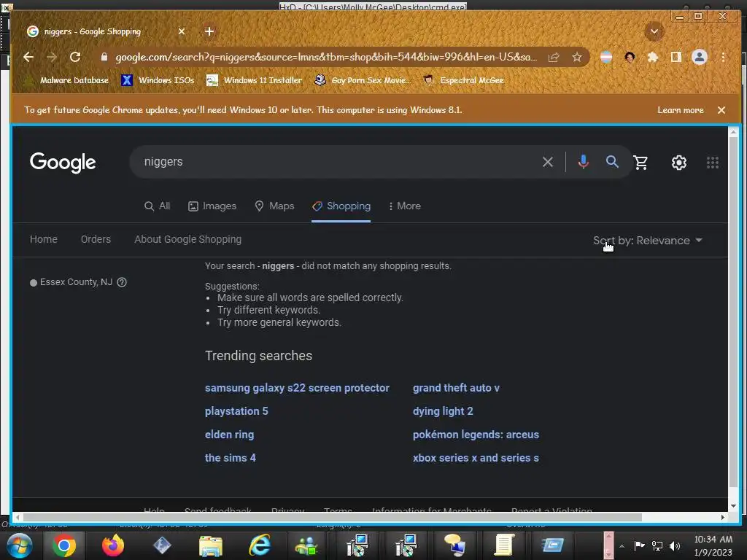Viewport: 747px width, 560px height.
Task: Close the Google Shopping browser tab
Action: click(182, 31)
